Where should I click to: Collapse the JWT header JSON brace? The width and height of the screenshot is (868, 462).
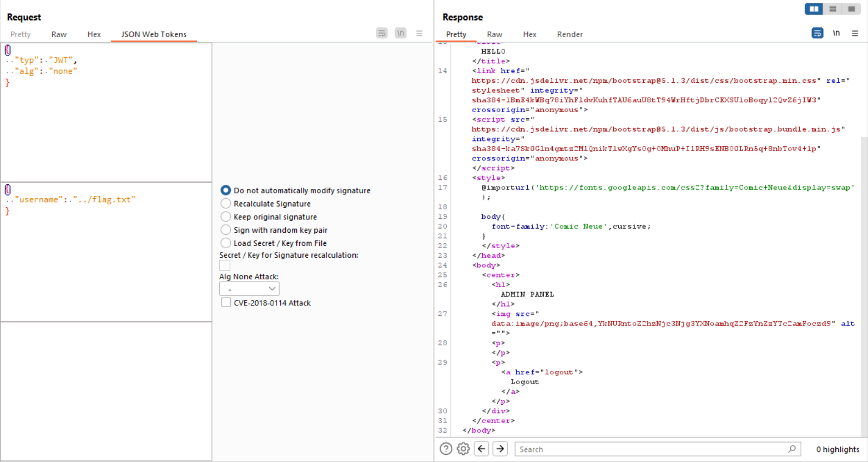click(7, 50)
